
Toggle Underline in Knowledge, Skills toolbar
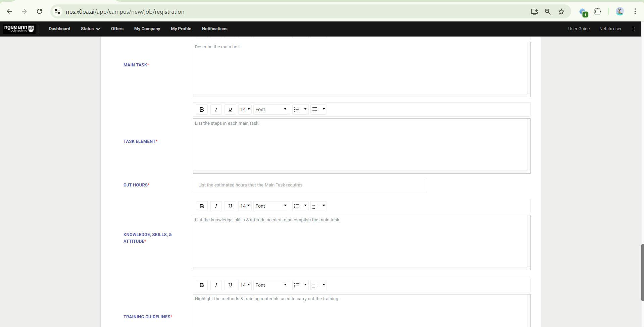230,206
